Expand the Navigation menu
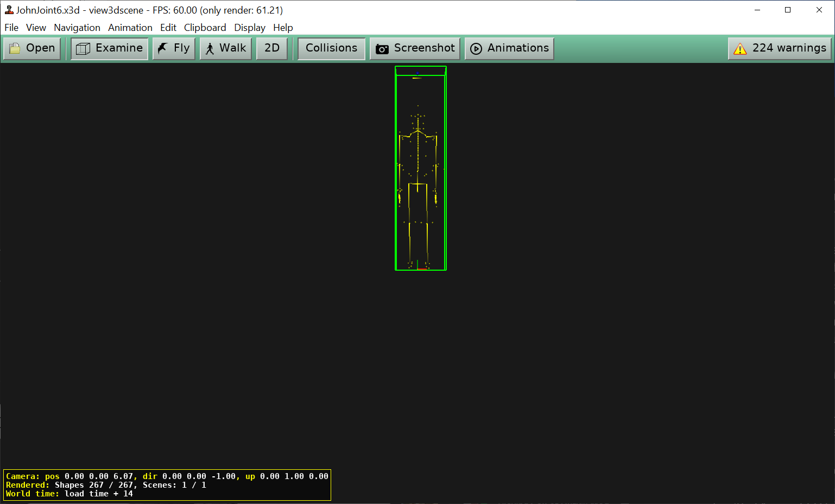This screenshot has height=504, width=835. (77, 28)
